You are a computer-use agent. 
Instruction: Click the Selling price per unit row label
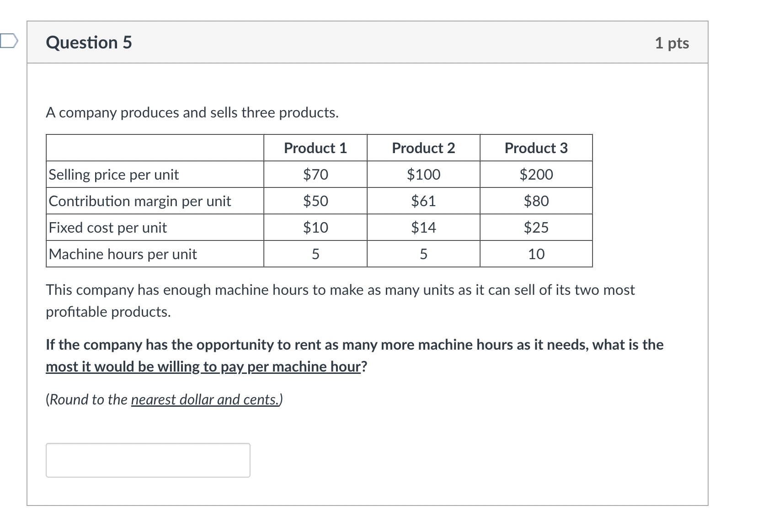click(114, 175)
